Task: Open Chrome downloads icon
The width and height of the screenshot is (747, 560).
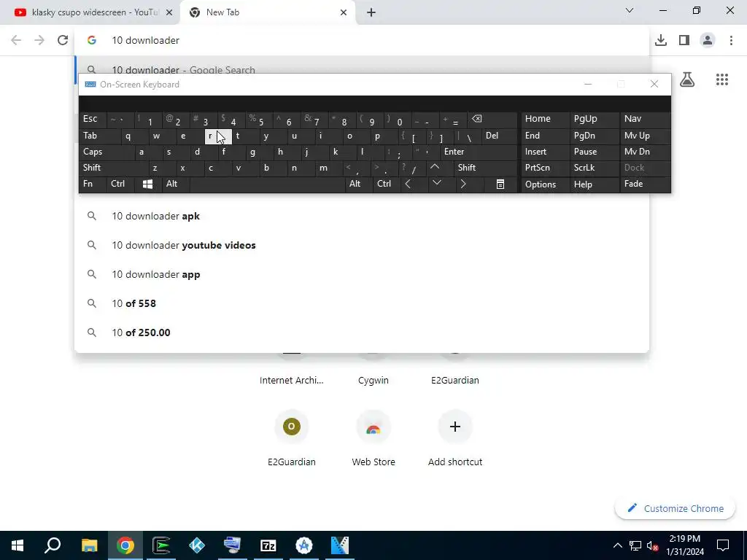Action: coord(660,40)
